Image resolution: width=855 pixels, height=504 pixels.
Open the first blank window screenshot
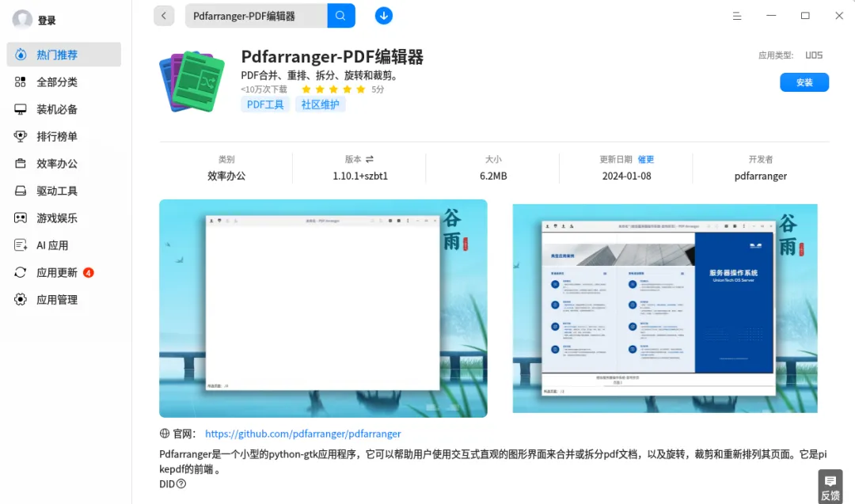click(323, 309)
